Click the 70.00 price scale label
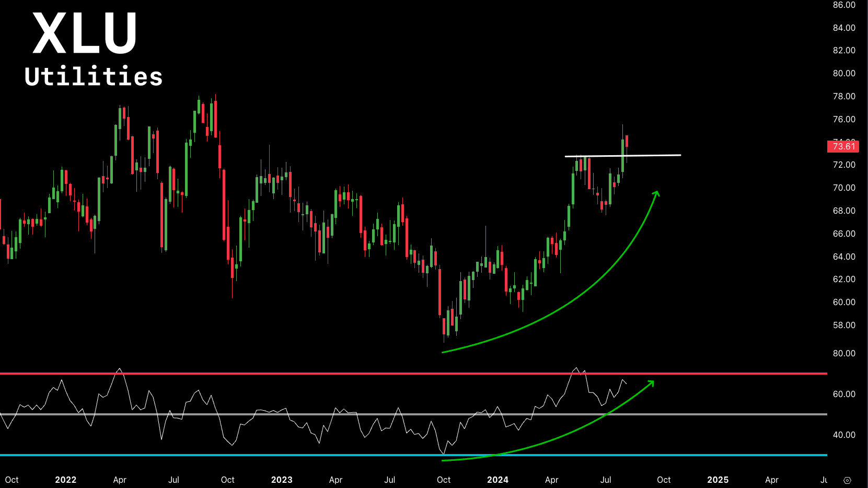868x488 pixels. click(844, 188)
